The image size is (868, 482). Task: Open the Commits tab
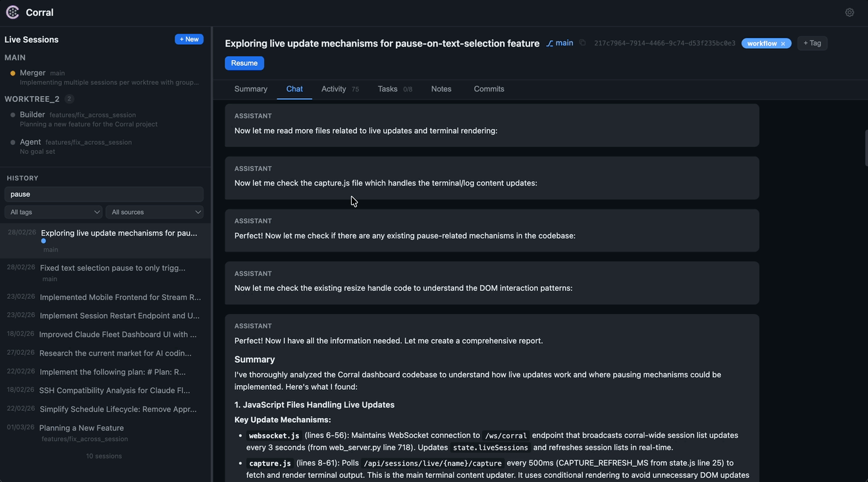tap(489, 89)
